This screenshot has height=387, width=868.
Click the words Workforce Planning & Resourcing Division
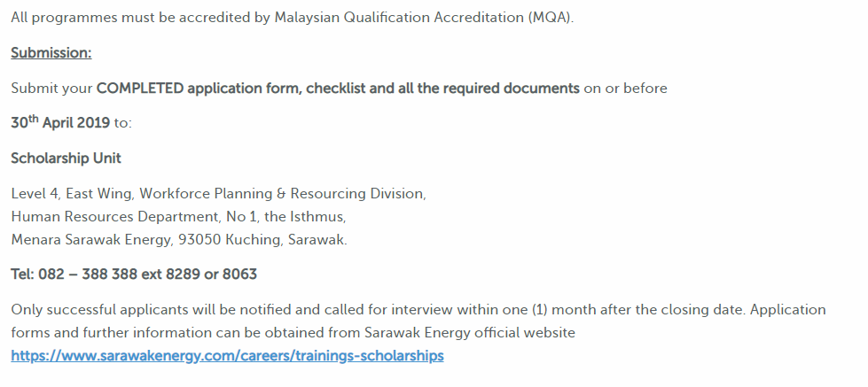pyautogui.click(x=282, y=194)
